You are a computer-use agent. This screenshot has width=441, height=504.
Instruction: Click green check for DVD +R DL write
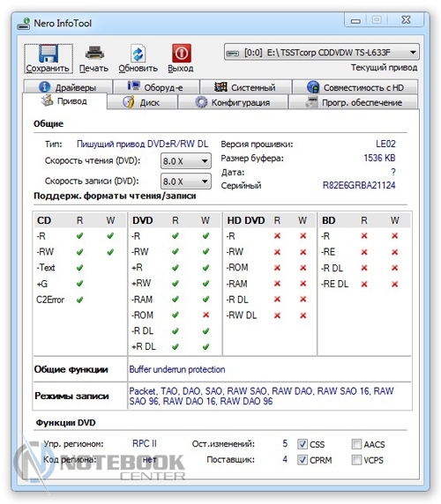tap(206, 346)
